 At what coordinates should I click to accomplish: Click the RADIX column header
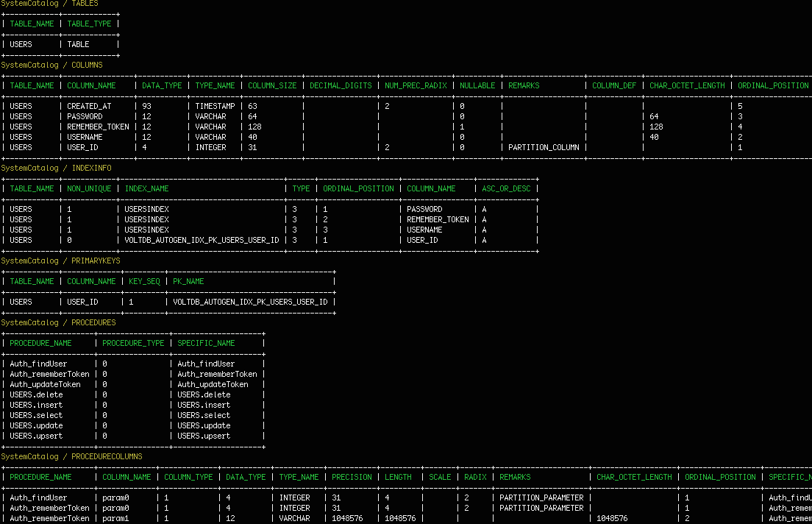(475, 478)
